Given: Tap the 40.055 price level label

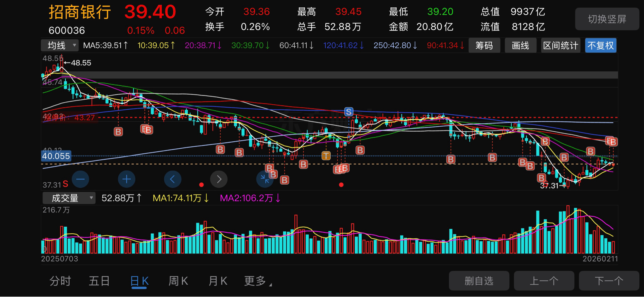Looking at the screenshot, I should 56,156.
